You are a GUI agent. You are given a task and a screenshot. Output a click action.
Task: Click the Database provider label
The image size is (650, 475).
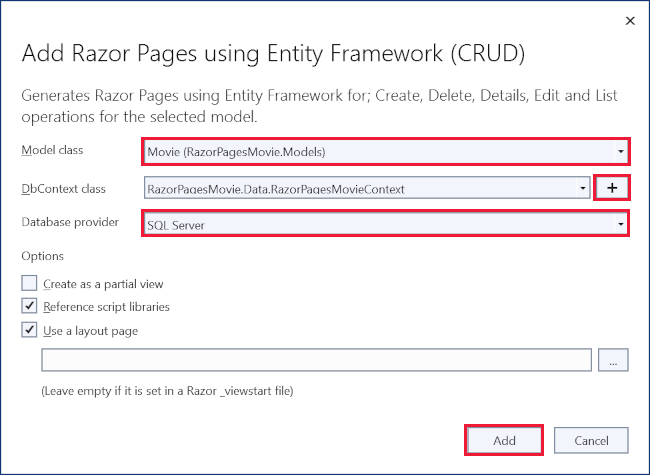pyautogui.click(x=70, y=222)
